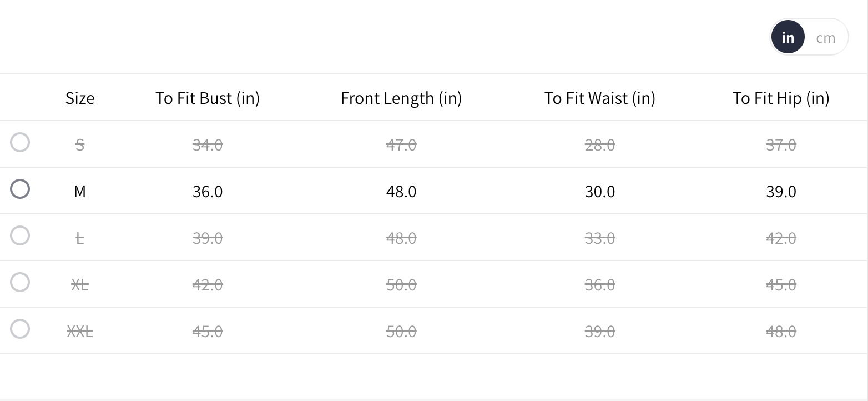Click the Front Length column header
Image resolution: width=868 pixels, height=401 pixels.
point(401,98)
